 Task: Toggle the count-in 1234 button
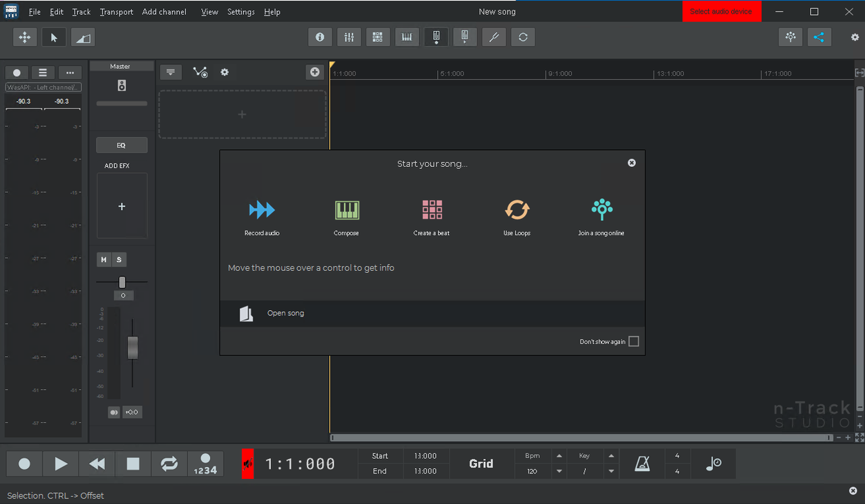coord(205,463)
